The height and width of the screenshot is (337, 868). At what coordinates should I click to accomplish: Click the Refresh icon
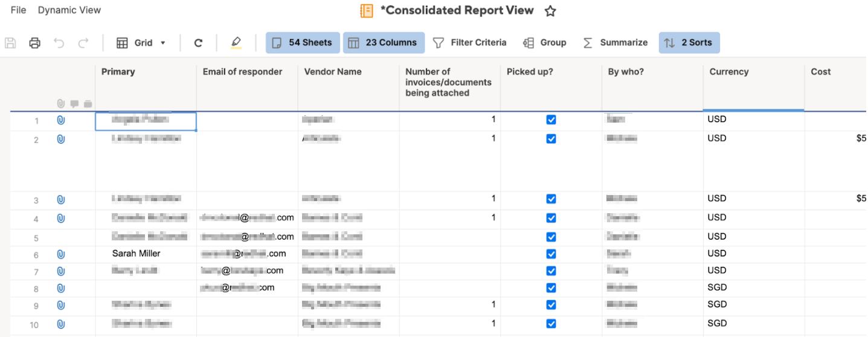(198, 43)
